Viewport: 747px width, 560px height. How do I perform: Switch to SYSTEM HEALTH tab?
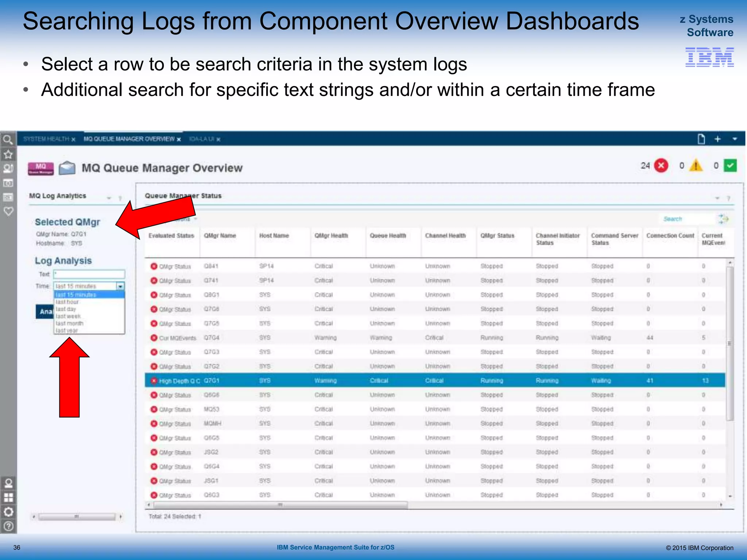pyautogui.click(x=46, y=139)
